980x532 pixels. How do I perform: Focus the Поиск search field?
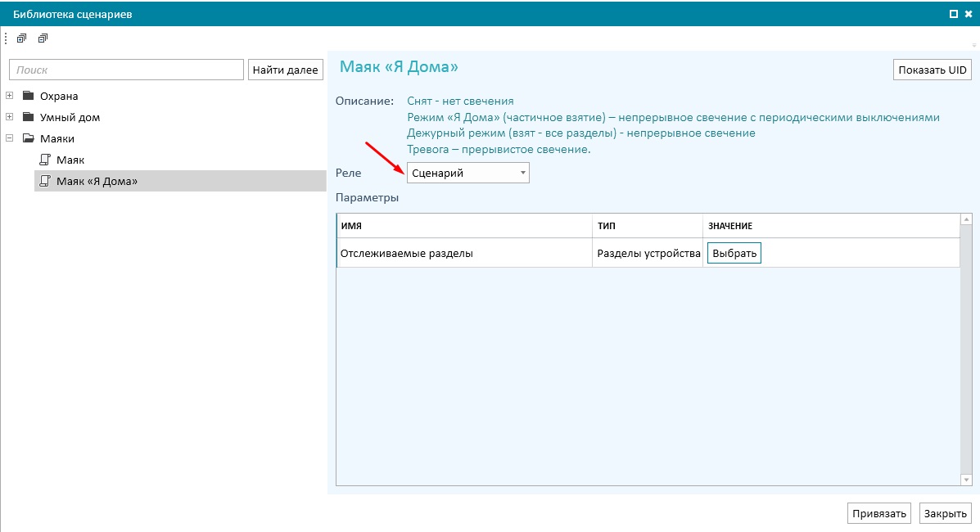pos(126,70)
